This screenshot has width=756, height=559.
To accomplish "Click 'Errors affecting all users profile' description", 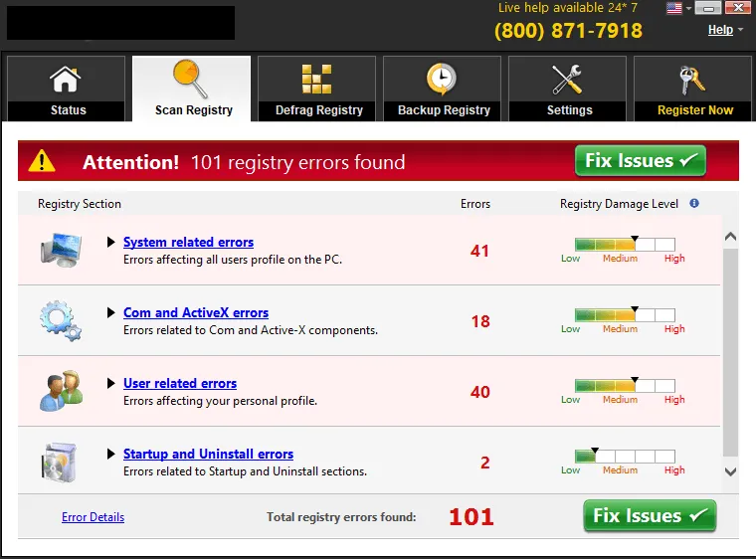I will tap(233, 260).
